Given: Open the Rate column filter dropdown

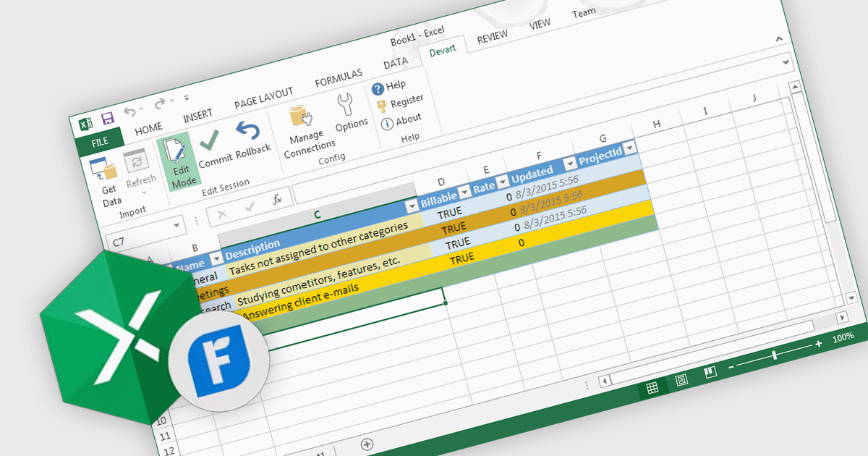Looking at the screenshot, I should [501, 183].
